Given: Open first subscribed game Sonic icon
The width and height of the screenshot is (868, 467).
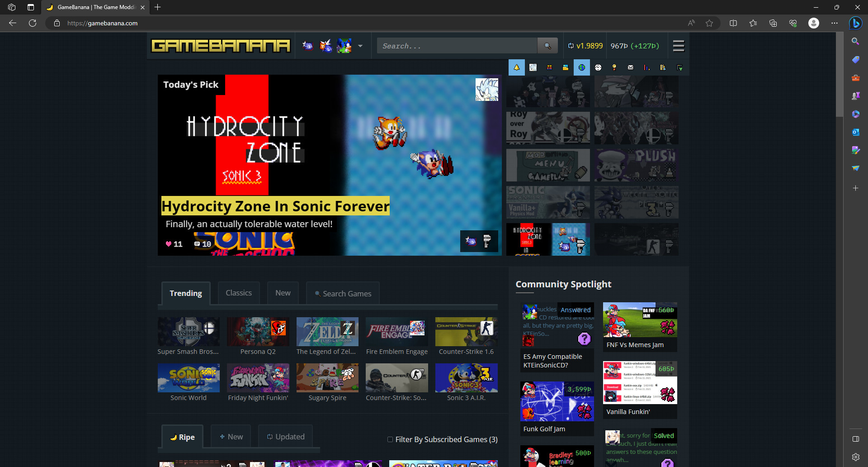Looking at the screenshot, I should (307, 46).
